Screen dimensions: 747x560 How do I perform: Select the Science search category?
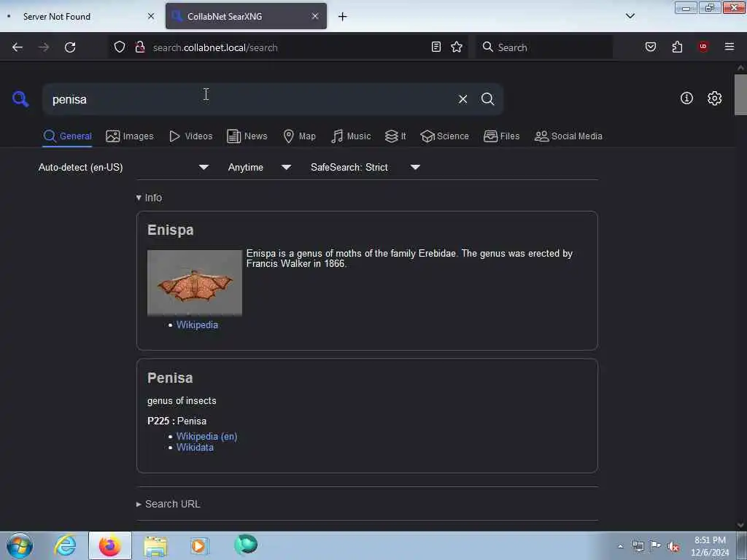coord(444,136)
